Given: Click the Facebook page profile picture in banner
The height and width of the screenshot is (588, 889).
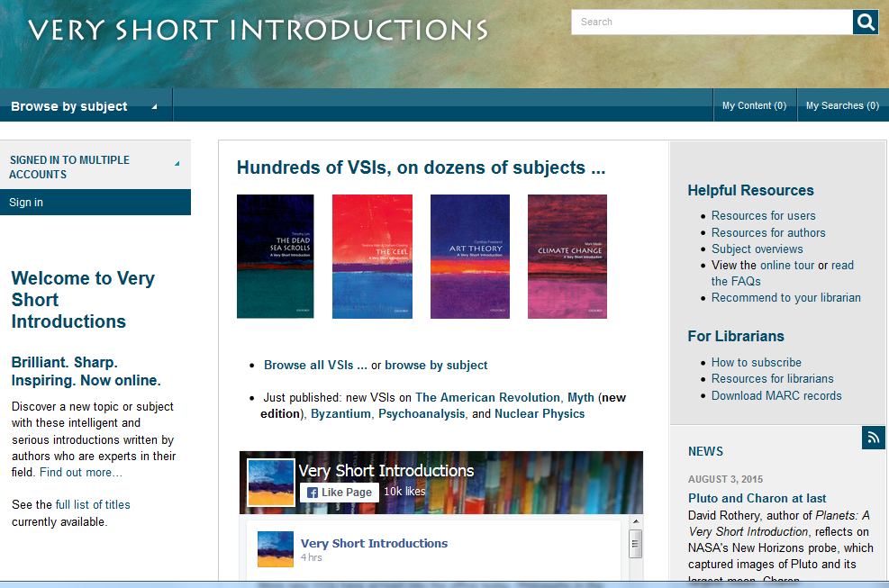Looking at the screenshot, I should click(x=271, y=482).
